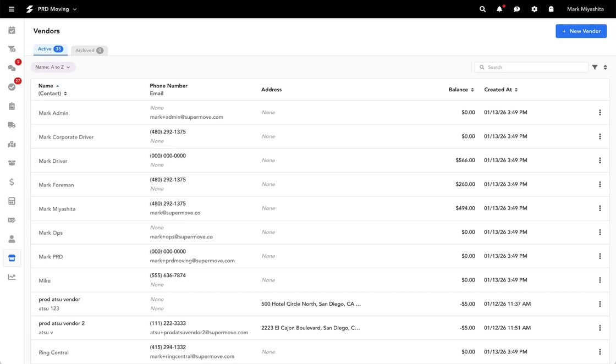Open the Mike vendor
Viewport: 616px width, 364px height.
(x=45, y=281)
